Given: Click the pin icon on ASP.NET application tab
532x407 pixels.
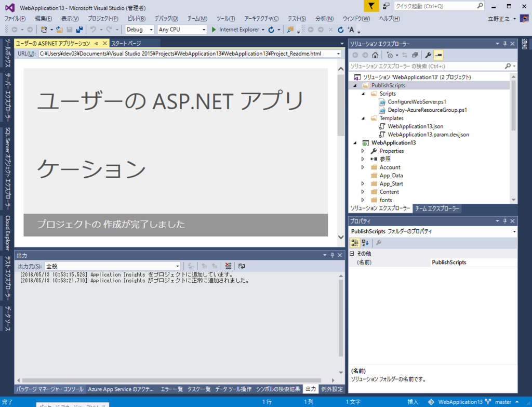Looking at the screenshot, I should tap(97, 44).
